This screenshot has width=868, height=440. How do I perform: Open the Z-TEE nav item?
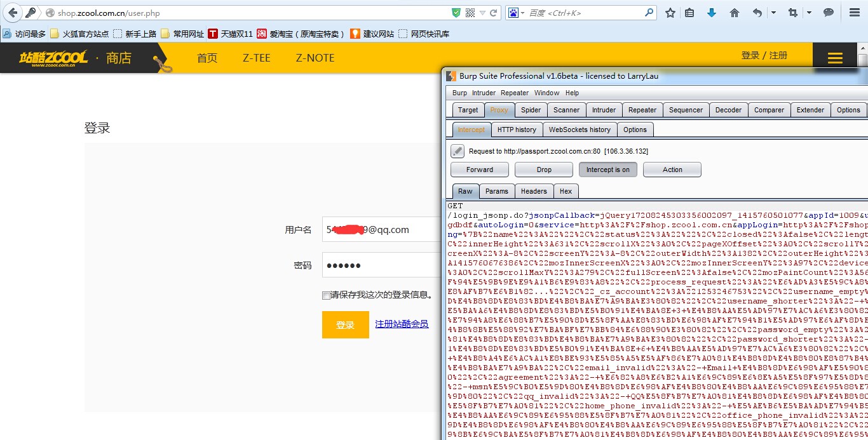[257, 58]
